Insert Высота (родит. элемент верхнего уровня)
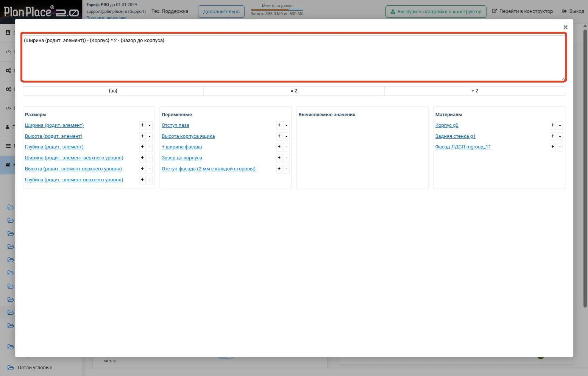588x376 pixels. (x=73, y=169)
